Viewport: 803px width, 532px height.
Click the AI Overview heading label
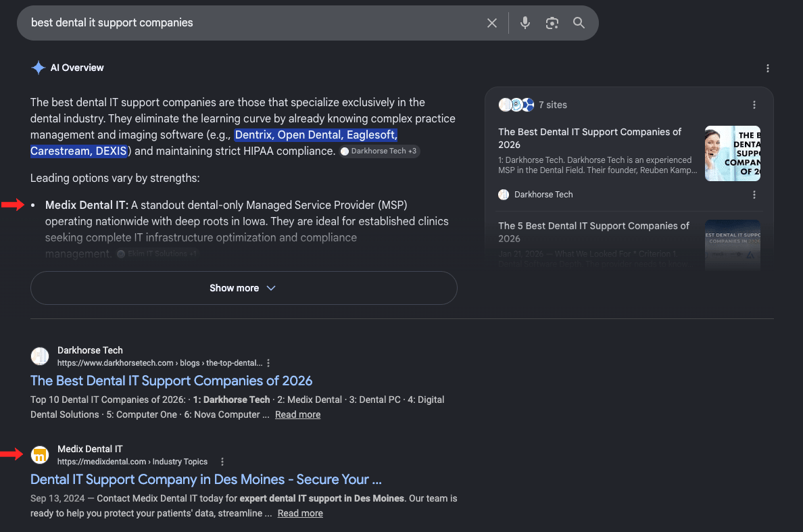tap(77, 68)
